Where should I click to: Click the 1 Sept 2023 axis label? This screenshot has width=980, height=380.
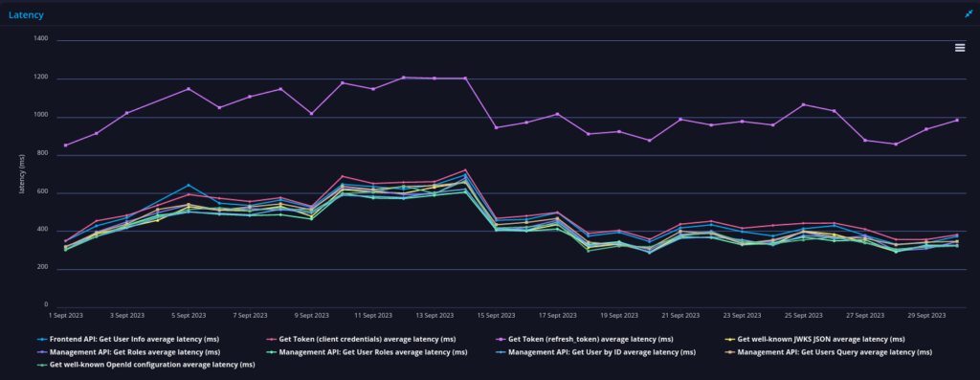click(x=66, y=316)
